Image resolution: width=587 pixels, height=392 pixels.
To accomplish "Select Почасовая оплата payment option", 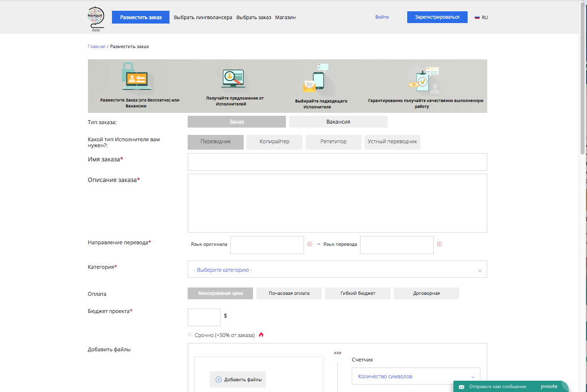I will [289, 293].
